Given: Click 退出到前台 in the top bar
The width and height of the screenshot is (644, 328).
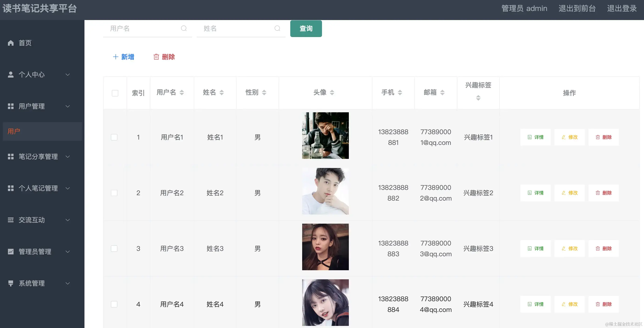Looking at the screenshot, I should pos(577,8).
